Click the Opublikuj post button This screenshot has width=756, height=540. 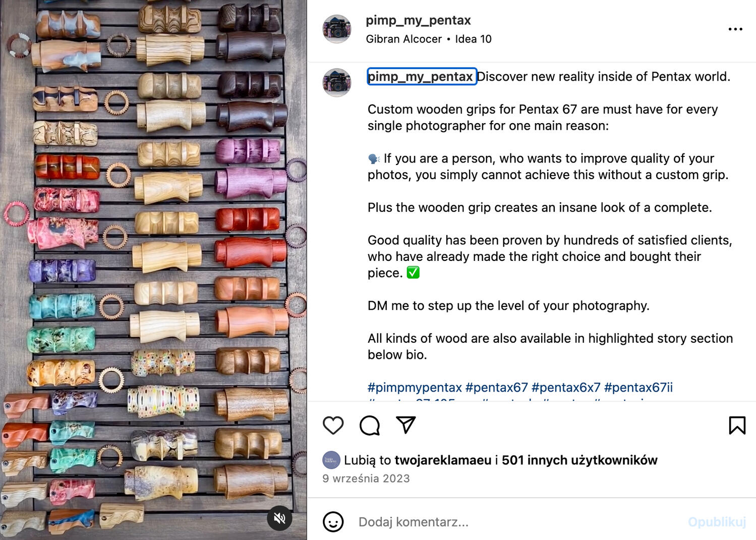pos(717,522)
